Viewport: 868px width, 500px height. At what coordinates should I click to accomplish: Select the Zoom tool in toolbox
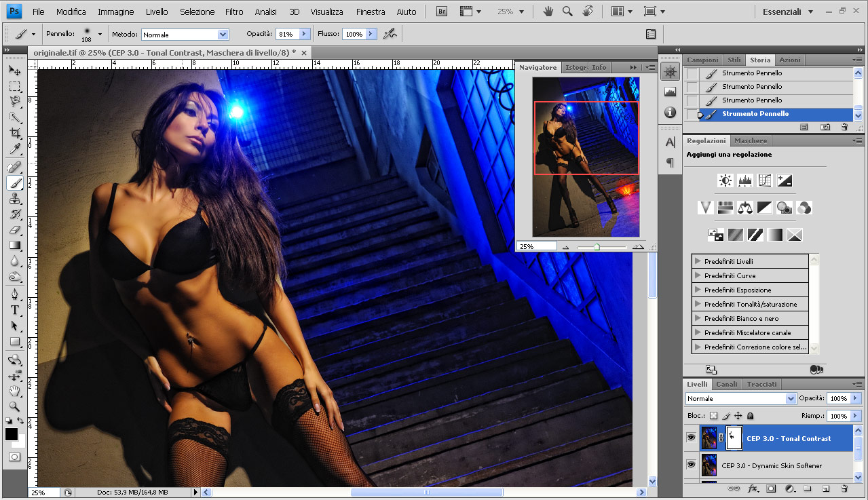click(14, 406)
